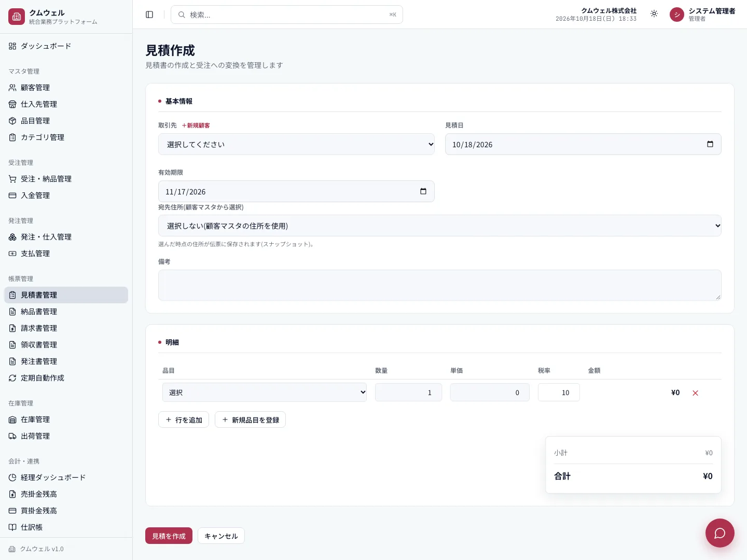Delete line item with red X
Viewport: 747px width, 560px height.
[x=695, y=393]
